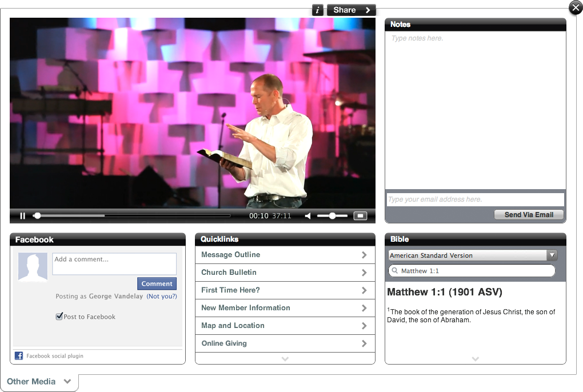
Task: Expand the Bible panel down chevron
Action: (x=475, y=359)
